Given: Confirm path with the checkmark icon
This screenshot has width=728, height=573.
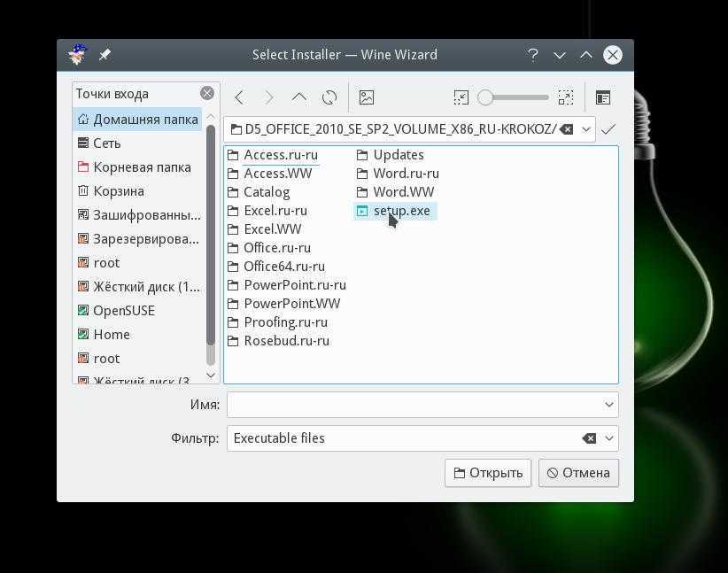Looking at the screenshot, I should (x=608, y=129).
